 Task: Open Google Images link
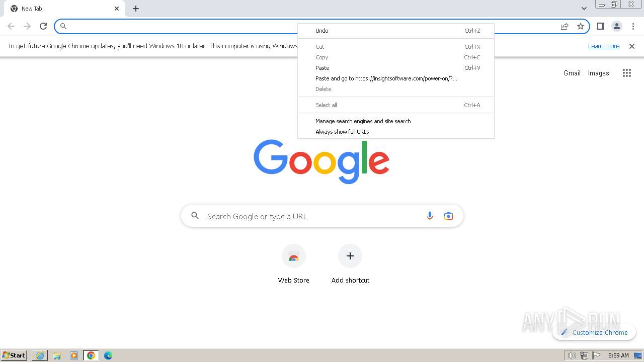point(599,73)
